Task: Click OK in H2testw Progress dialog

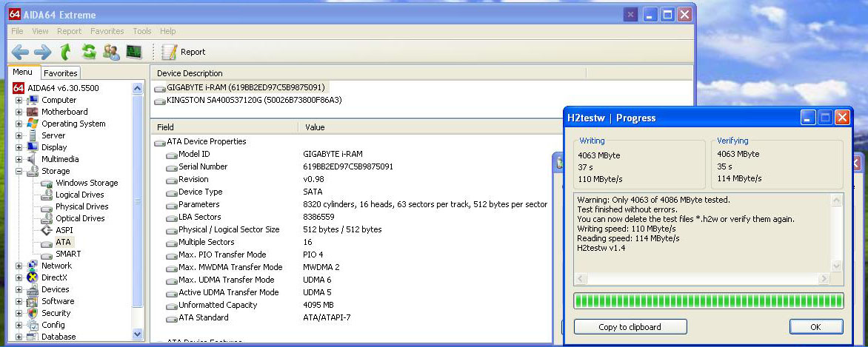Action: pos(816,327)
